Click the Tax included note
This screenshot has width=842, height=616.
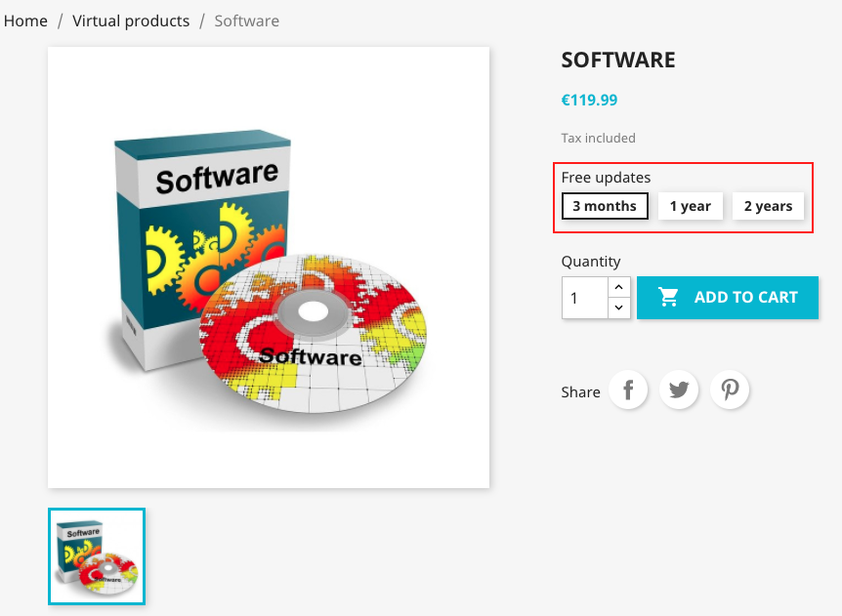tap(598, 138)
